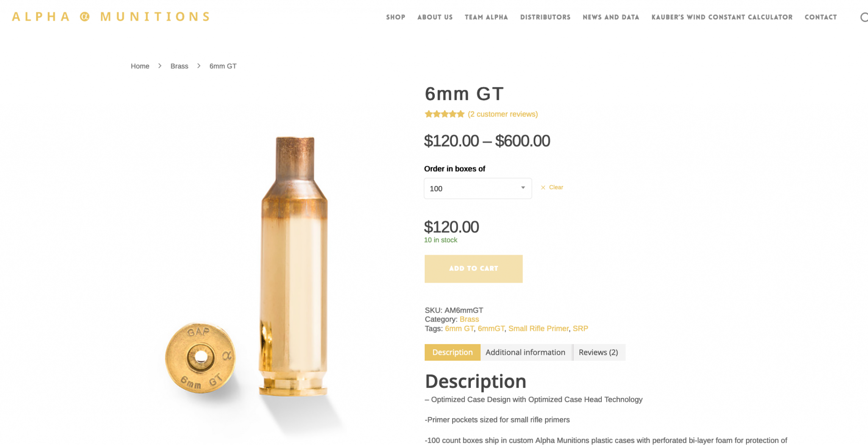Select the Description tab
Image resolution: width=868 pixels, height=445 pixels.
coord(452,352)
